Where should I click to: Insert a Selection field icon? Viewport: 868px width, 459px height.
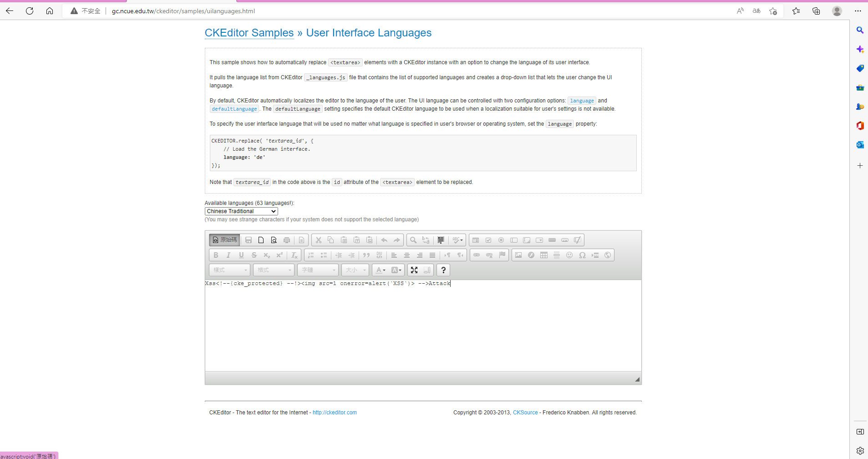pos(539,240)
